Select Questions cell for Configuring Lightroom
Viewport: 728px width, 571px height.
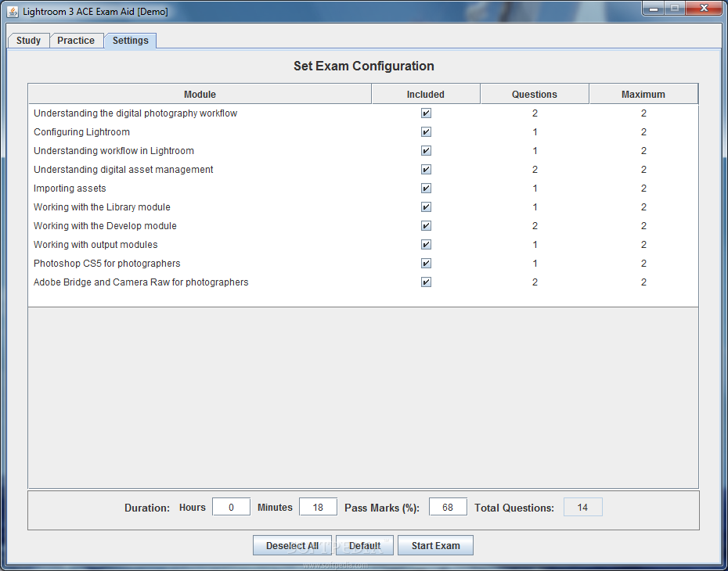pyautogui.click(x=535, y=132)
